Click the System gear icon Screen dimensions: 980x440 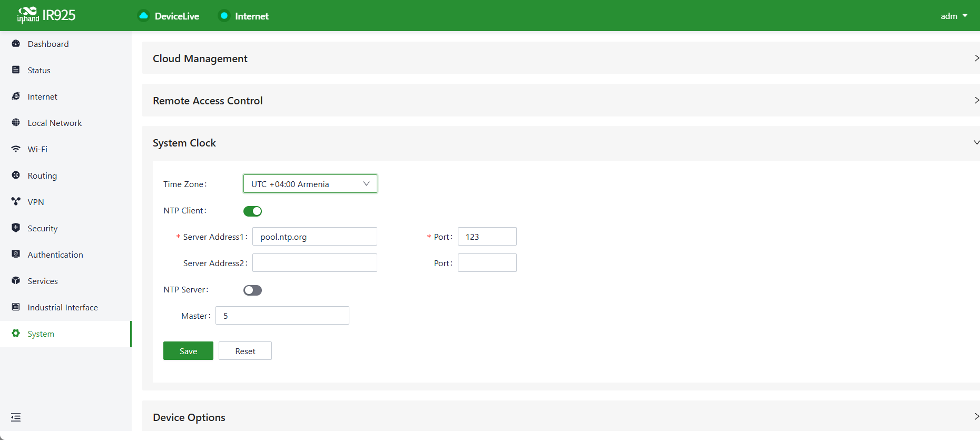[x=16, y=334]
